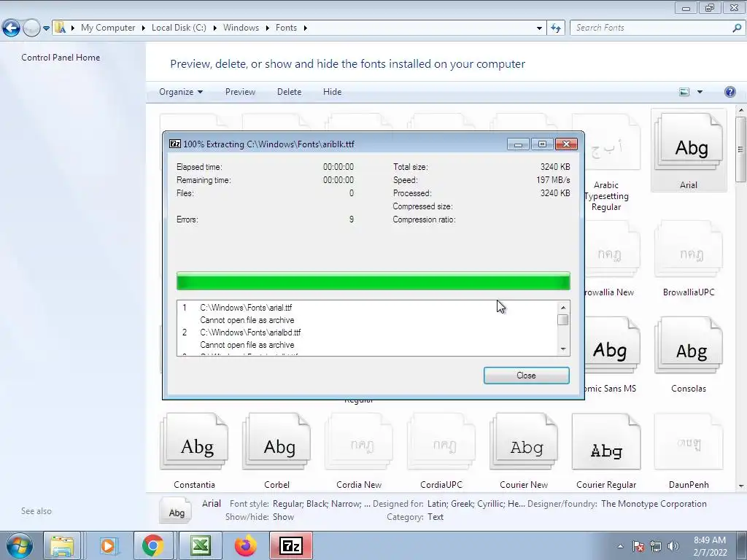Click the error list scrollbar thumb
Image resolution: width=747 pixels, height=560 pixels.
pyautogui.click(x=563, y=320)
